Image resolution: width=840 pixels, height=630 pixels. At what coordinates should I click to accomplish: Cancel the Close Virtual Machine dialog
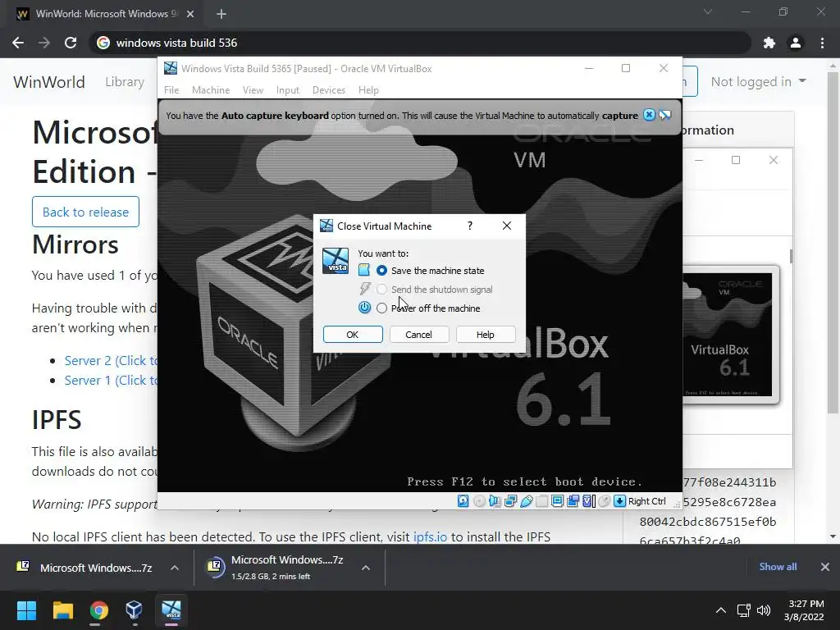click(419, 335)
